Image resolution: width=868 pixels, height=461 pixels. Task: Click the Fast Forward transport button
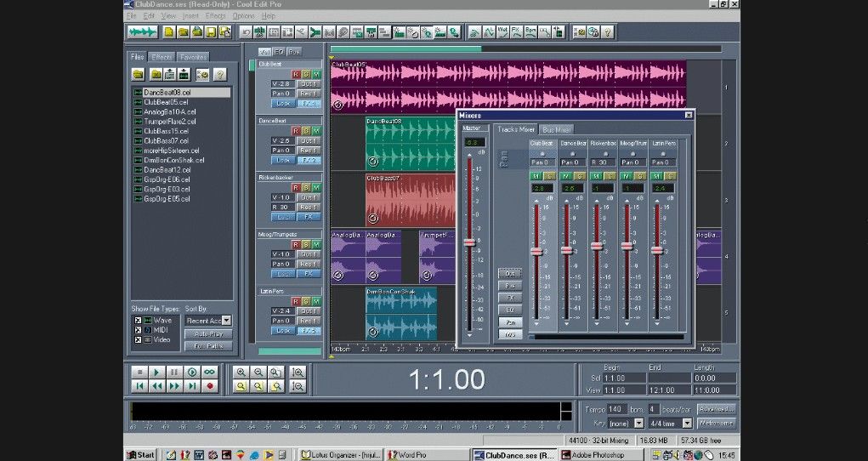coord(174,386)
